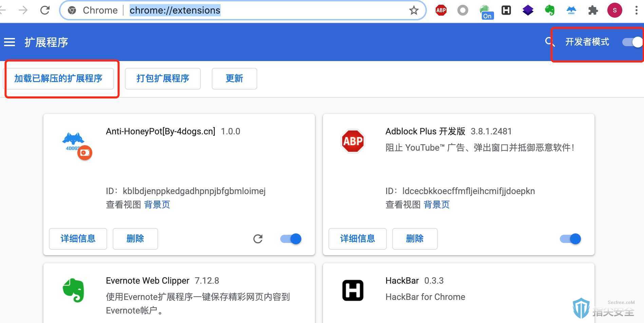This screenshot has height=323, width=644.
Task: Open Adblock Plus 背景页 link
Action: (x=437, y=205)
